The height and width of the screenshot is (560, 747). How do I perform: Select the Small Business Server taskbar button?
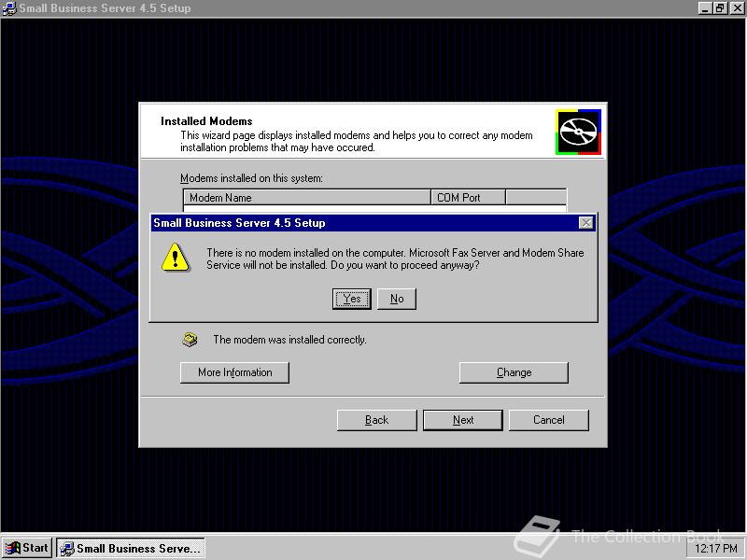(131, 548)
